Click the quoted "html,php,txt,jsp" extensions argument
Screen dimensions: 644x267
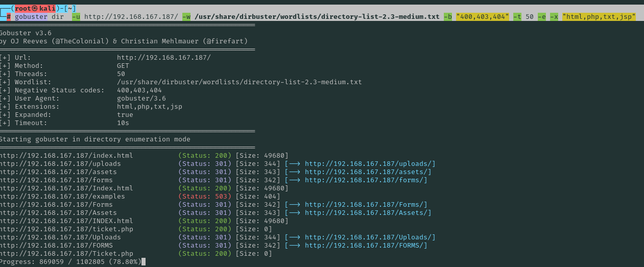pyautogui.click(x=599, y=17)
